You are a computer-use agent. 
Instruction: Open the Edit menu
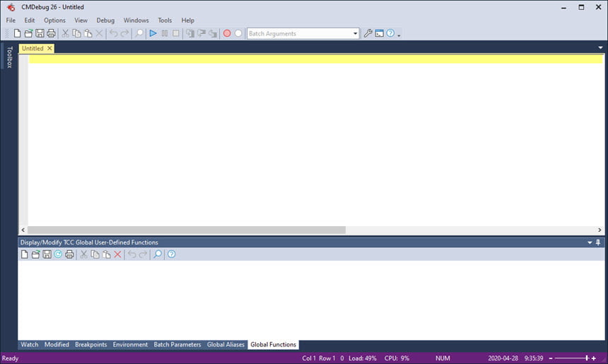(x=30, y=20)
